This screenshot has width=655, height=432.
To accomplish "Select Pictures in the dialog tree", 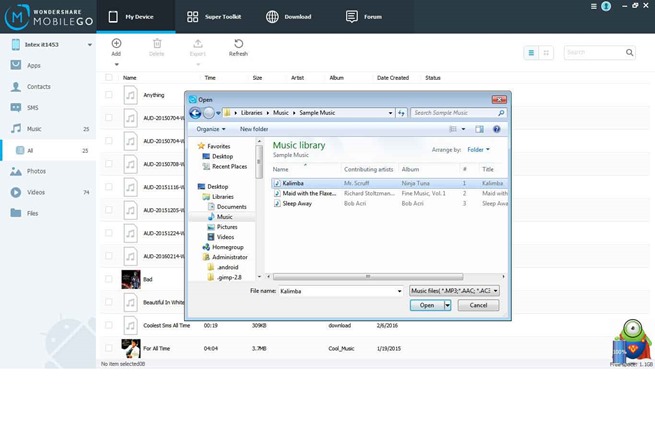I will (x=226, y=227).
